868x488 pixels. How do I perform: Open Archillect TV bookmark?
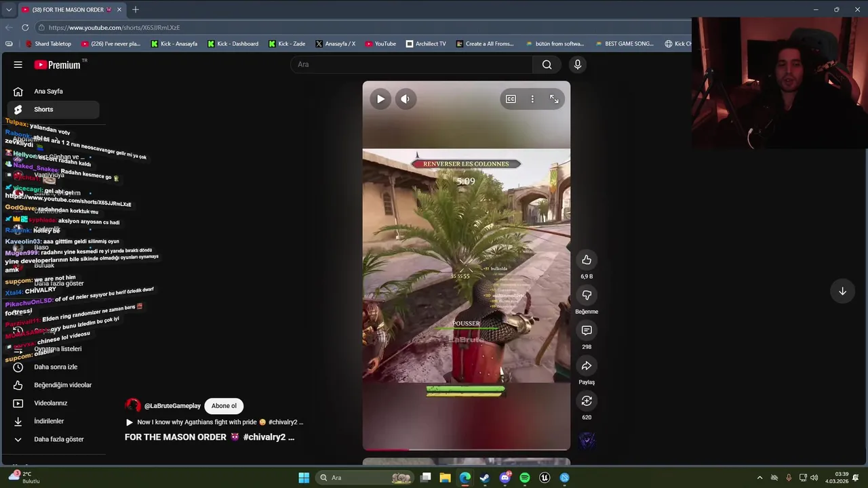pyautogui.click(x=426, y=43)
